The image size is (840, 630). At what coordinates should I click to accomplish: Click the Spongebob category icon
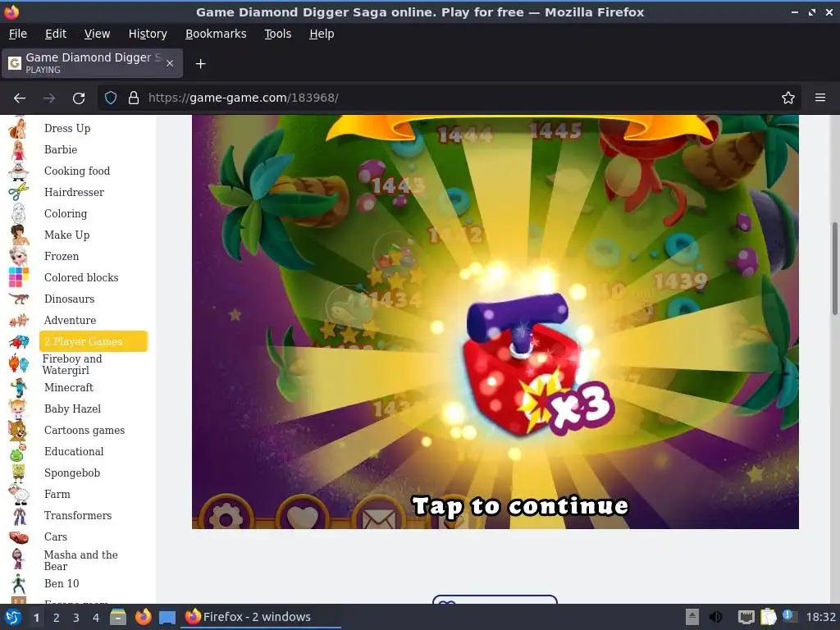(x=18, y=473)
